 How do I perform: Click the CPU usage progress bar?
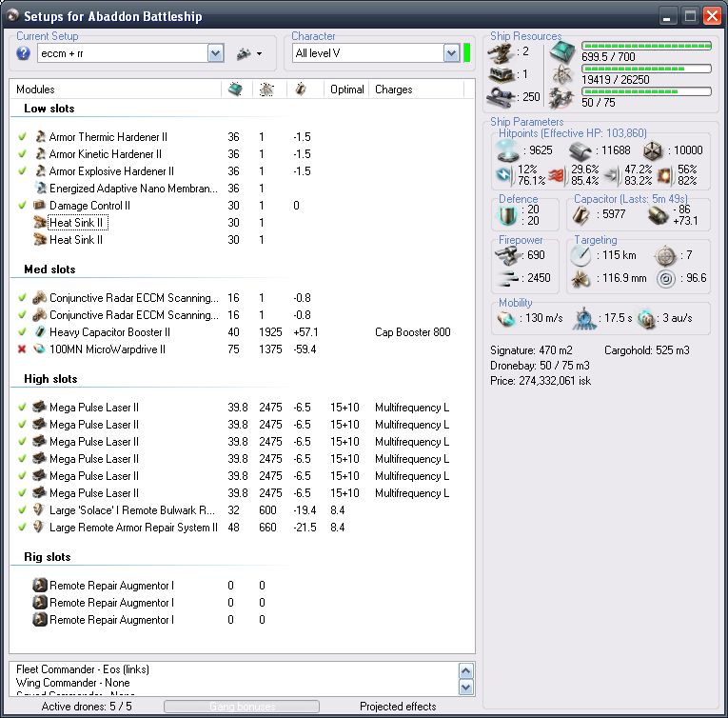click(x=646, y=46)
